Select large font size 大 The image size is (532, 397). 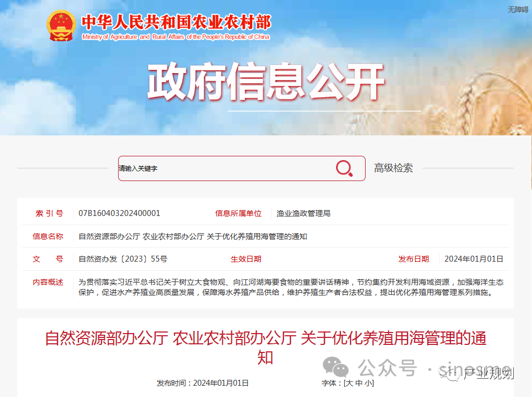349,383
